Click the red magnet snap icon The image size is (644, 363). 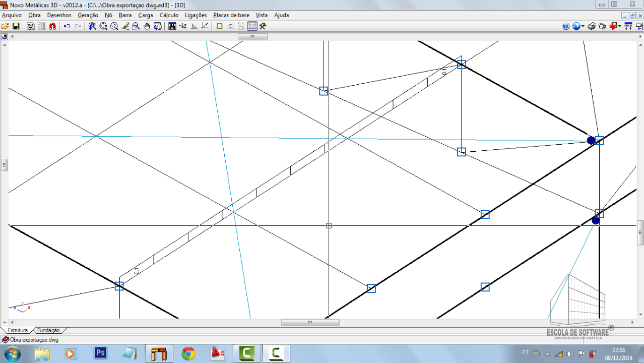[x=52, y=26]
